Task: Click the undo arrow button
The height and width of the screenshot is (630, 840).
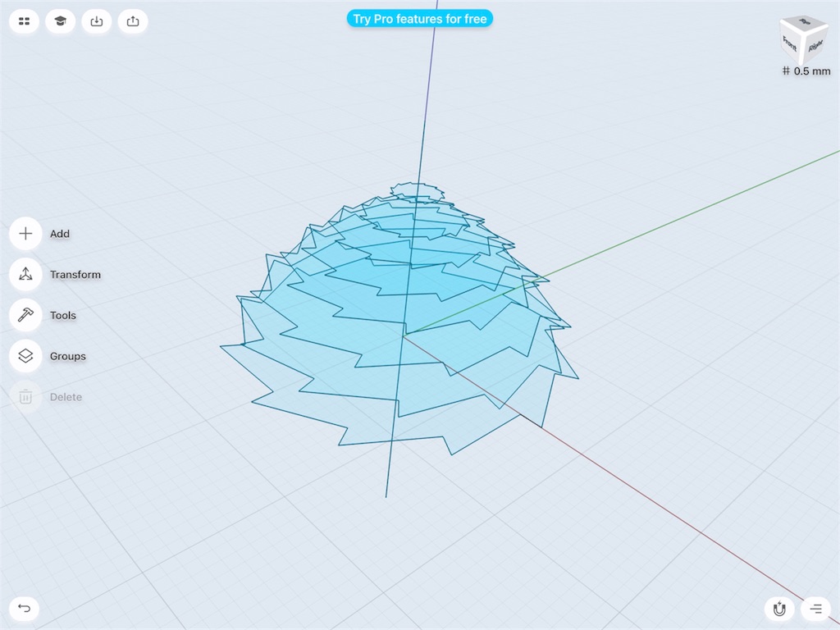Action: pos(24,608)
